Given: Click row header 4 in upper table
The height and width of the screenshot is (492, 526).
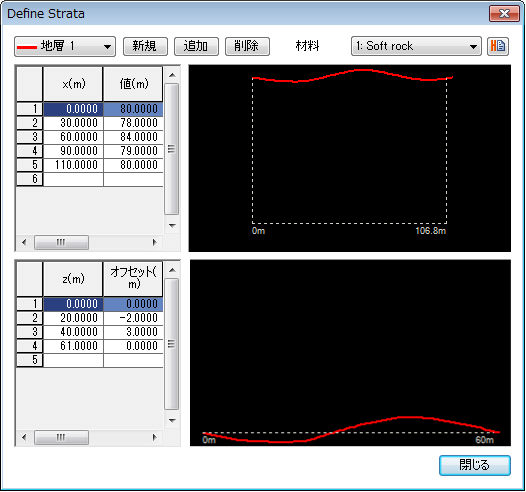Looking at the screenshot, I should pyautogui.click(x=30, y=151).
